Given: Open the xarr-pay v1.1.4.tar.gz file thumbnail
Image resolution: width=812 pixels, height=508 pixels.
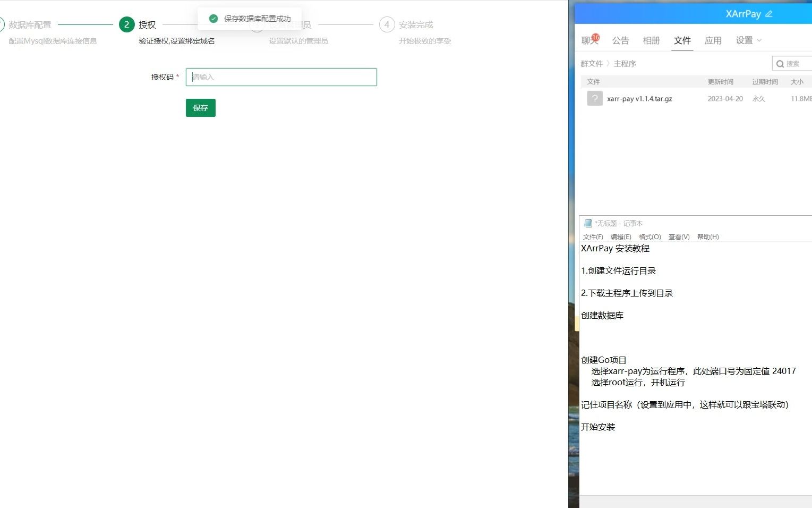Looking at the screenshot, I should point(594,98).
